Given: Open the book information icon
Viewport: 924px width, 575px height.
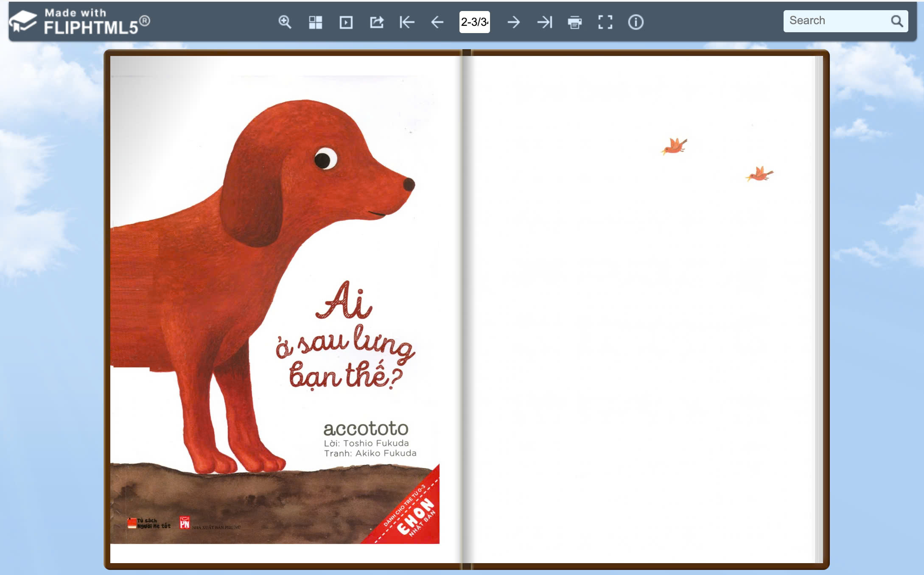Looking at the screenshot, I should (x=636, y=22).
